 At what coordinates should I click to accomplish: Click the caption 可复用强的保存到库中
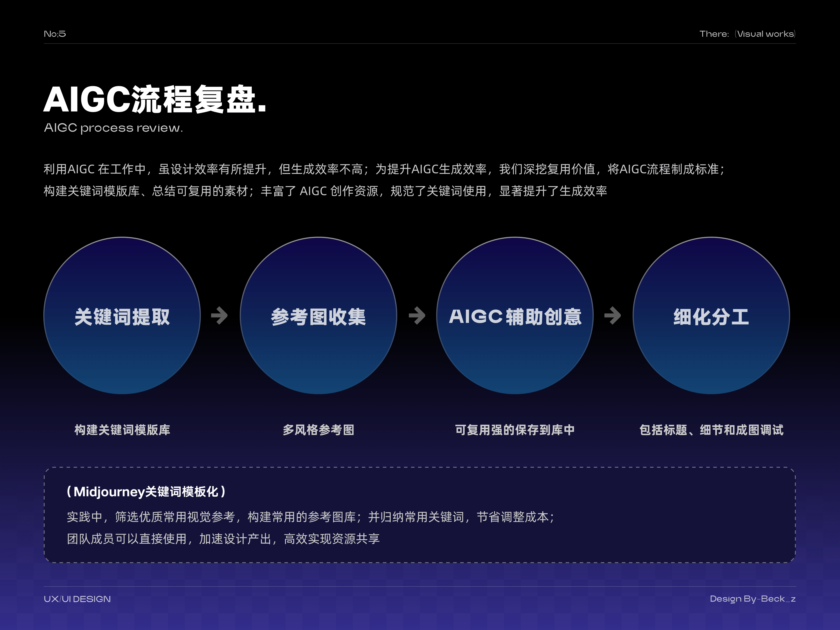click(x=515, y=430)
